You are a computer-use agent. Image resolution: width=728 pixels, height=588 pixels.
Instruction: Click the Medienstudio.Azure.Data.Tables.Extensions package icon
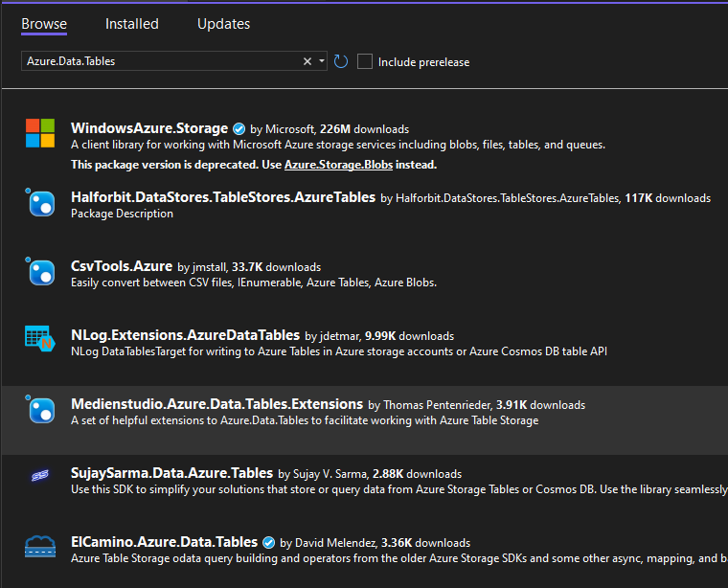click(x=40, y=409)
